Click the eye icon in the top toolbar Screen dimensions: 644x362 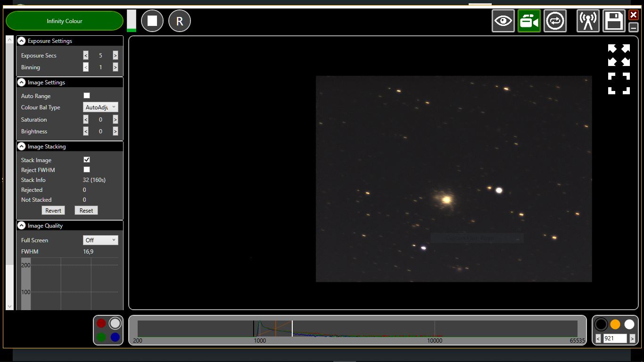coord(503,21)
